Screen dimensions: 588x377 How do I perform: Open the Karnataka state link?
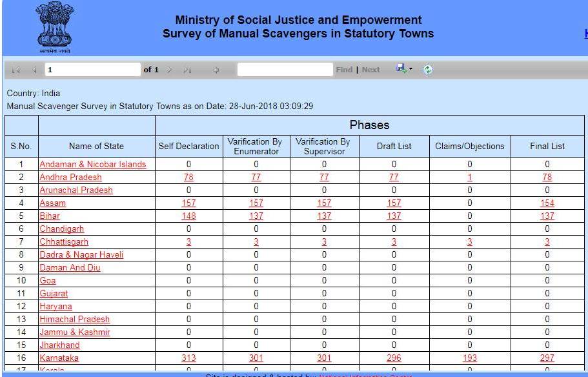pos(59,358)
